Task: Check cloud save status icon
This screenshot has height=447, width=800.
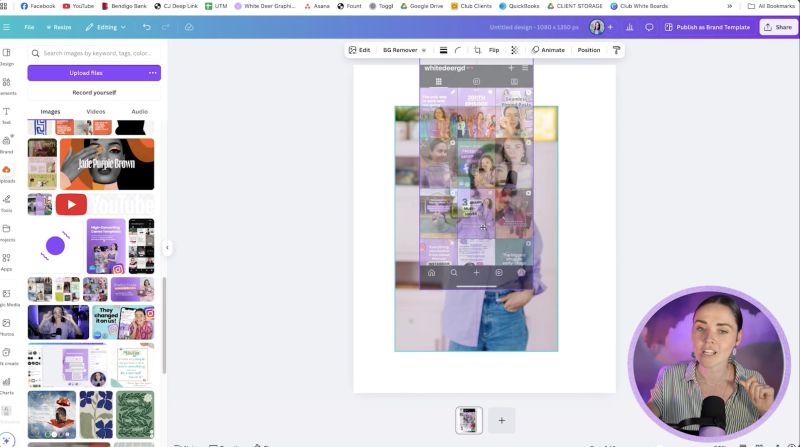Action: coord(189,27)
